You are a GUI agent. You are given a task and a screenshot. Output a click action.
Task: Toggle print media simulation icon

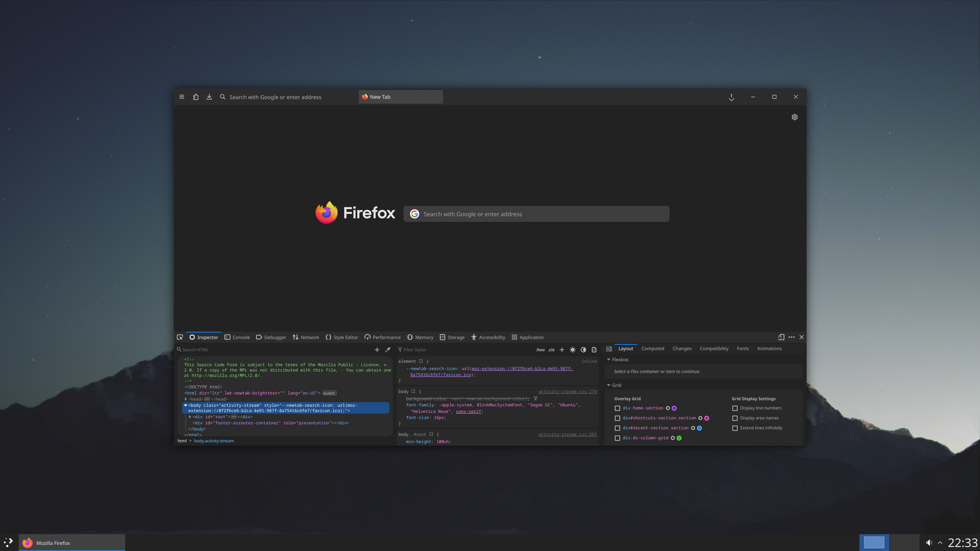click(594, 349)
